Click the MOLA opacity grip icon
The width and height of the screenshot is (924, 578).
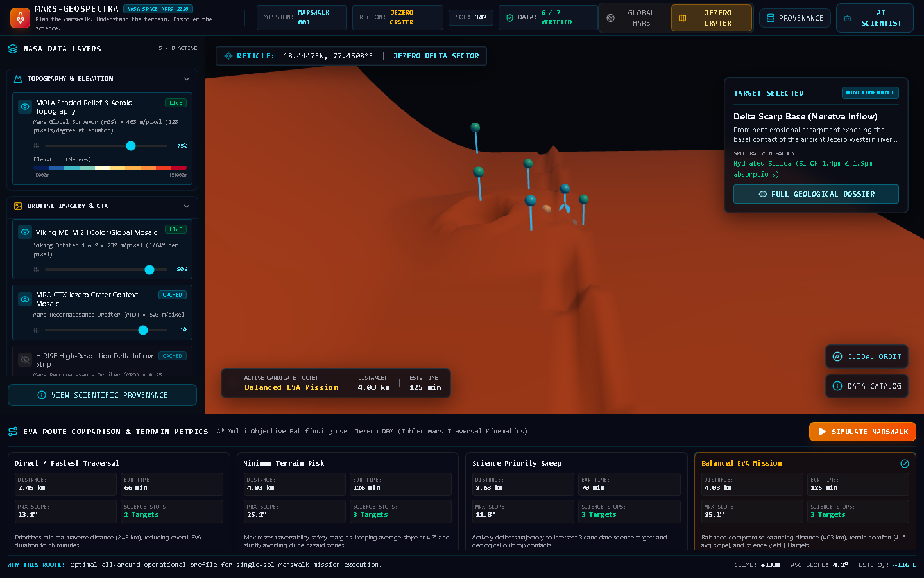click(37, 146)
